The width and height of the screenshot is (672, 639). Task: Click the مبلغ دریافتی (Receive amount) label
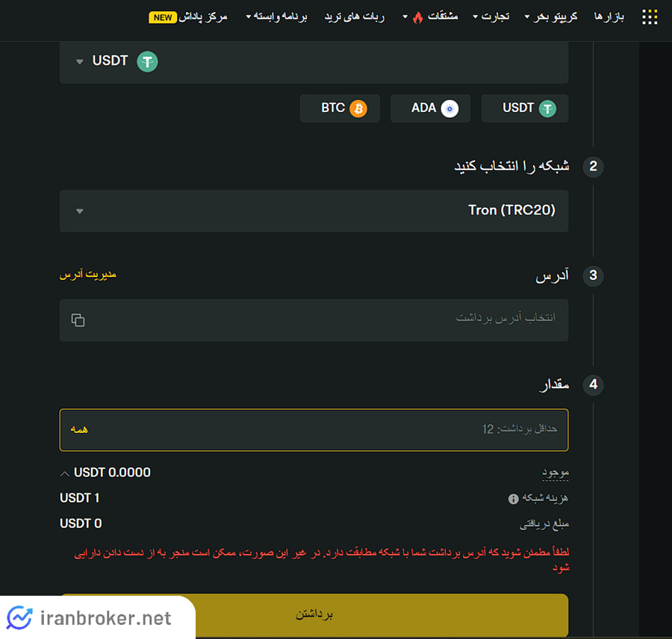coord(544,524)
